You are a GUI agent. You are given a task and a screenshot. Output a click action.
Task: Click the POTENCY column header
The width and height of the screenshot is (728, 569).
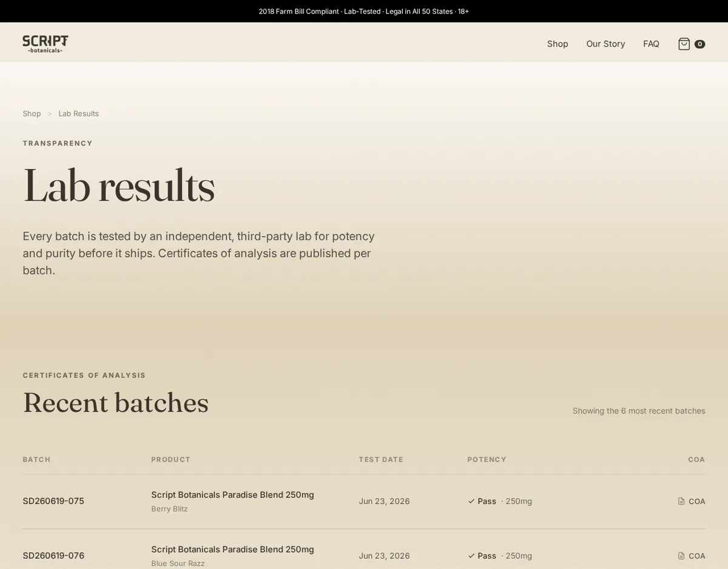[x=487, y=460]
